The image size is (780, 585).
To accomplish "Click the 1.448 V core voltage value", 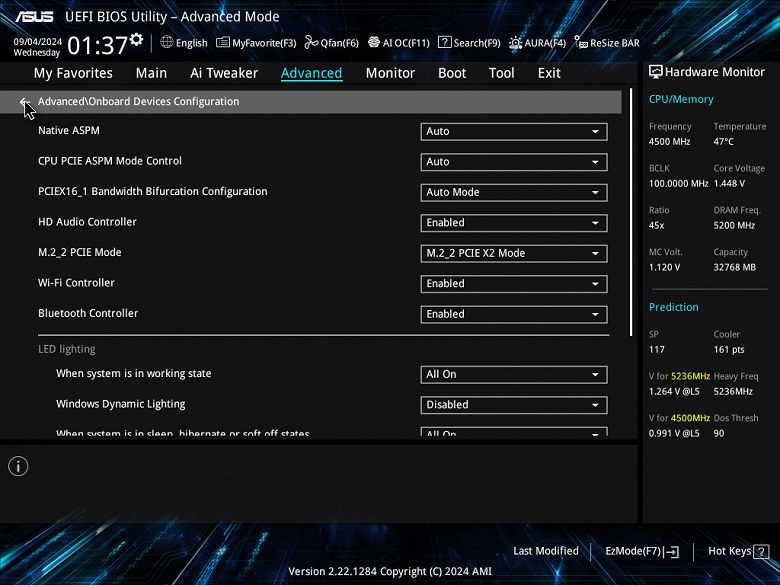I will click(x=729, y=184).
